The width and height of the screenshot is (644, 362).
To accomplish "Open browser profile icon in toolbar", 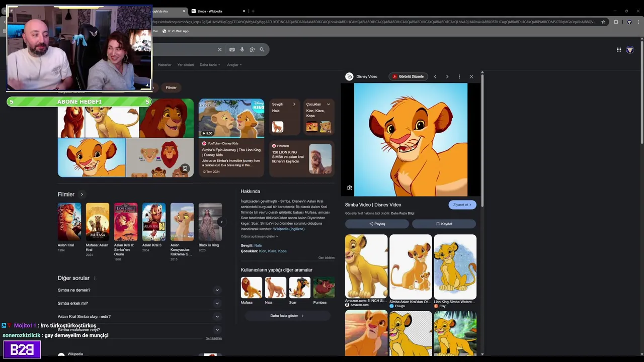I will point(629,22).
